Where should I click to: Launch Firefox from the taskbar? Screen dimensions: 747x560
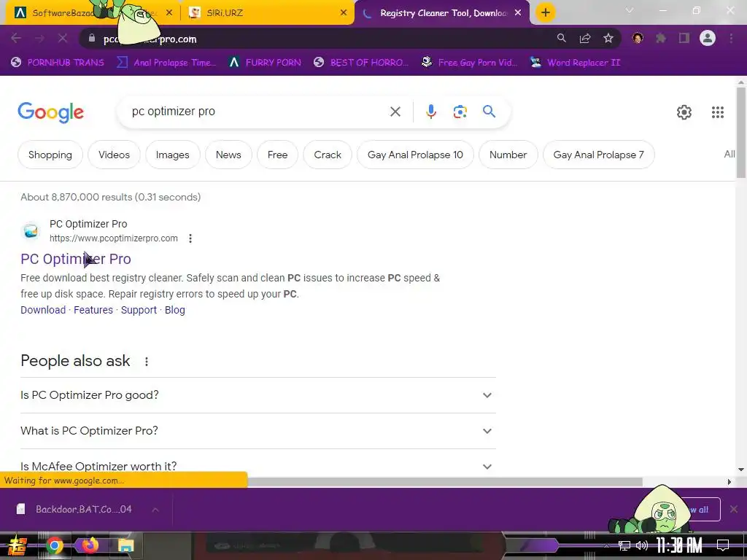click(x=90, y=545)
